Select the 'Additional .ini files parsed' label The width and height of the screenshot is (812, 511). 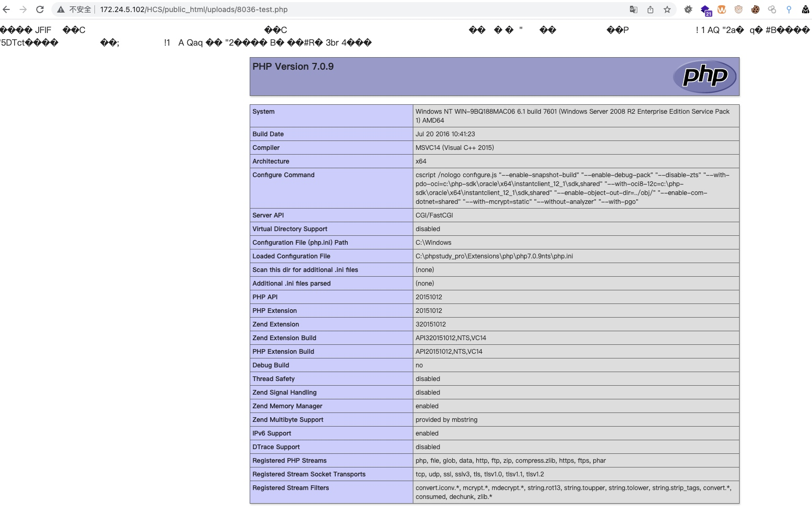click(x=292, y=284)
